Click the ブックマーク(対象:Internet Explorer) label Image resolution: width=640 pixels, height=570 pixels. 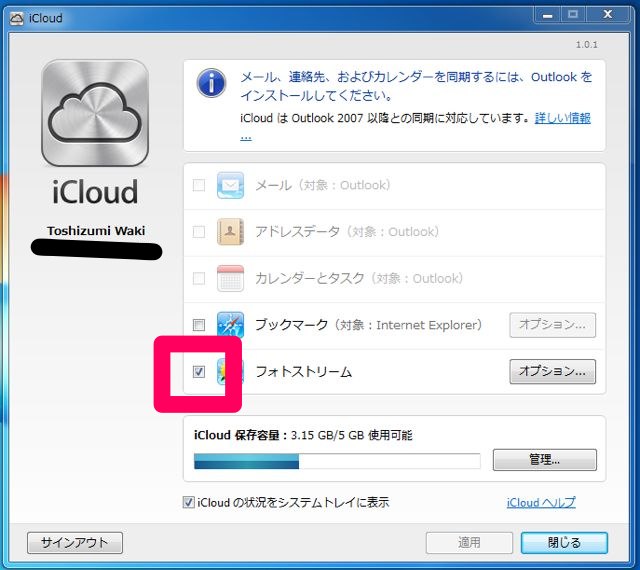369,325
